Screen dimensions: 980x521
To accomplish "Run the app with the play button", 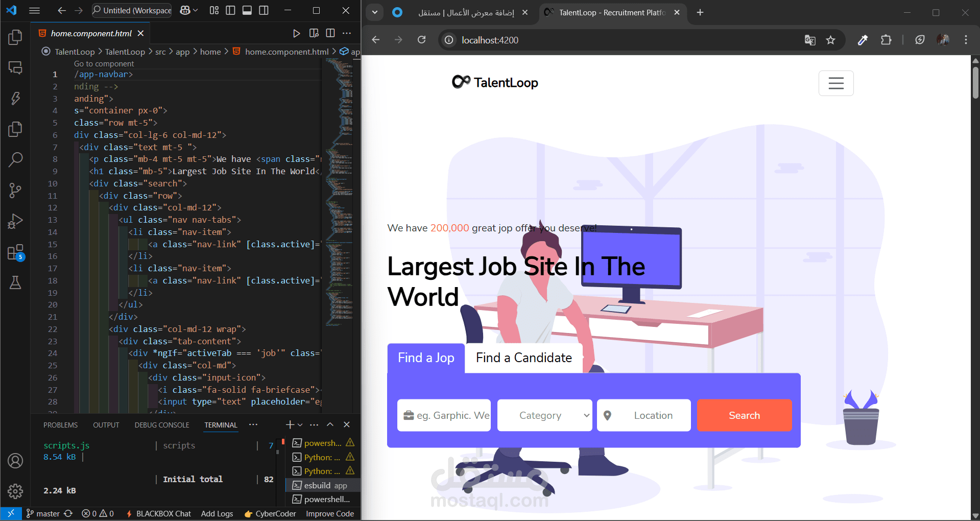I will (297, 33).
